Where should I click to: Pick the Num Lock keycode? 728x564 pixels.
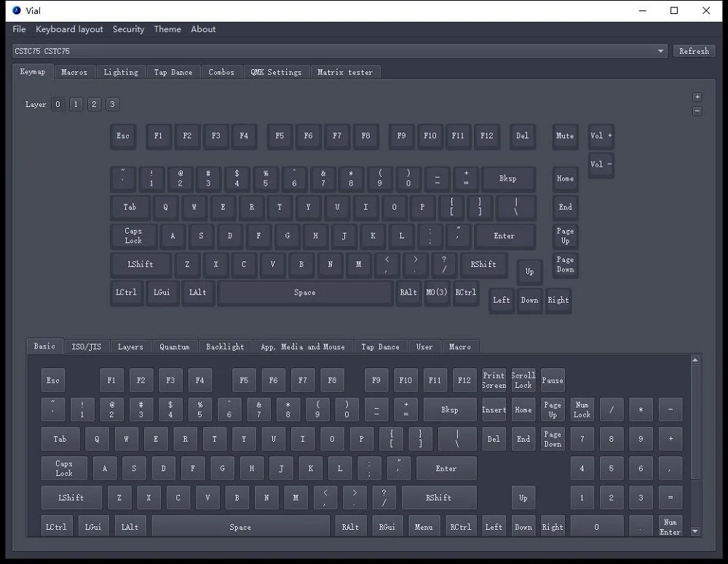pyautogui.click(x=582, y=410)
